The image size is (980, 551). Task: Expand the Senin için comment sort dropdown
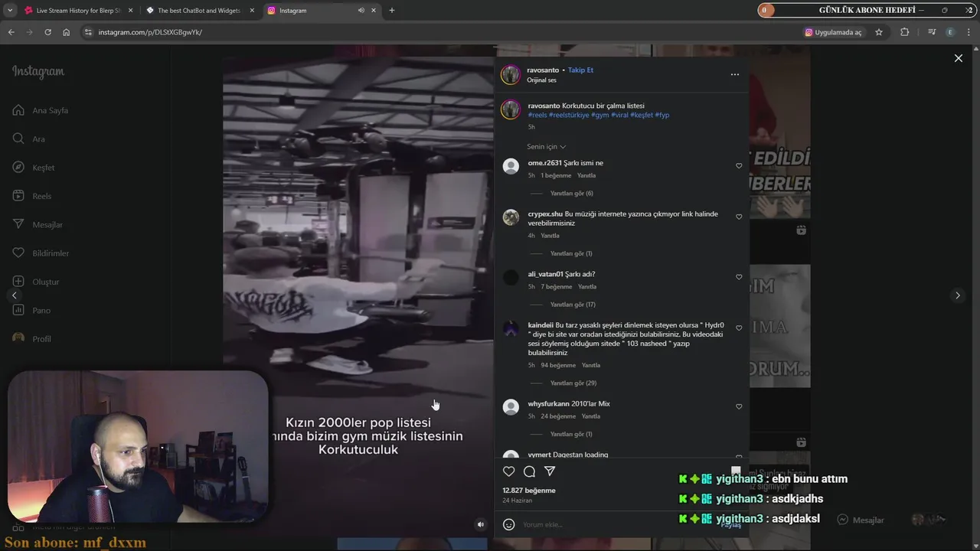coord(546,146)
